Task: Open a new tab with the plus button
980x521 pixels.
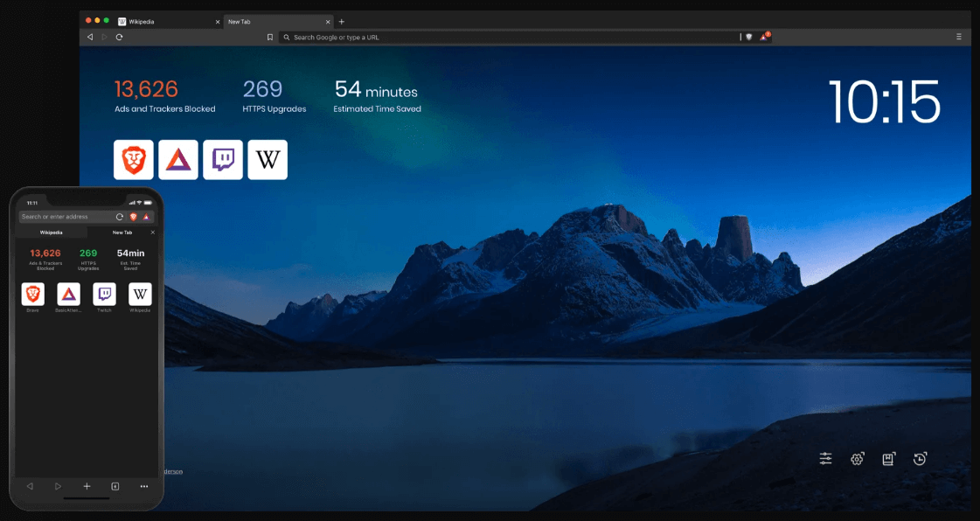Action: pyautogui.click(x=341, y=21)
